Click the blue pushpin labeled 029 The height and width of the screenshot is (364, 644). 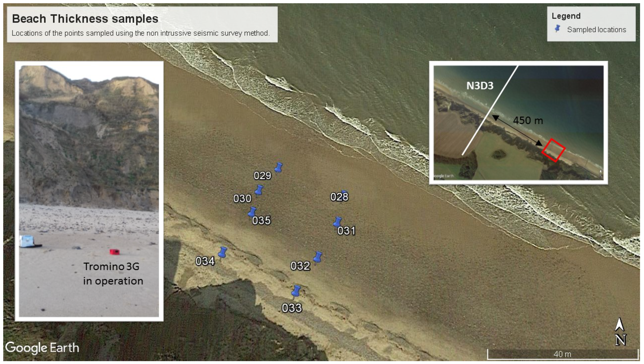pos(278,168)
